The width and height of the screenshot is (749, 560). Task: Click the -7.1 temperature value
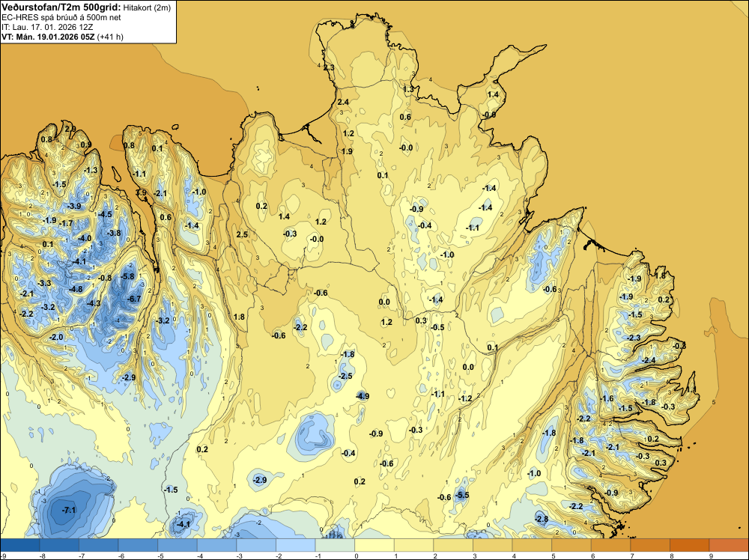pyautogui.click(x=69, y=511)
